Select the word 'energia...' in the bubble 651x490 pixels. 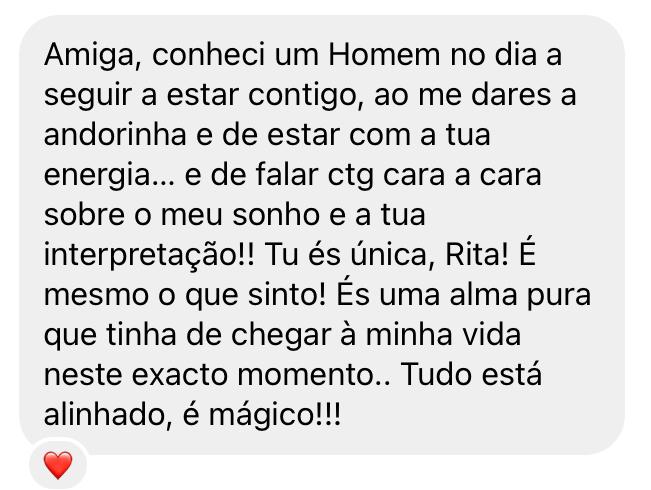110,176
